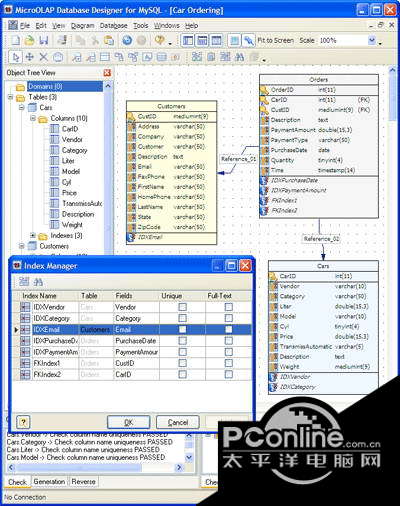This screenshot has width=400, height=506.
Task: Click the New document toolbar icon
Action: pyautogui.click(x=16, y=41)
